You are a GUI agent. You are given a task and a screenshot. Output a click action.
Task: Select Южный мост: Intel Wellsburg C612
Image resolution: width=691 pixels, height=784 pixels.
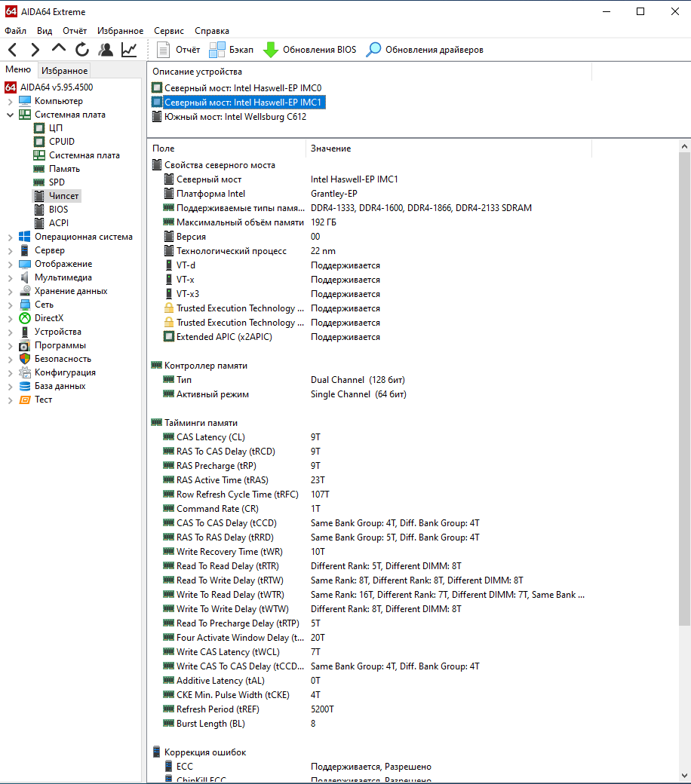click(x=229, y=117)
